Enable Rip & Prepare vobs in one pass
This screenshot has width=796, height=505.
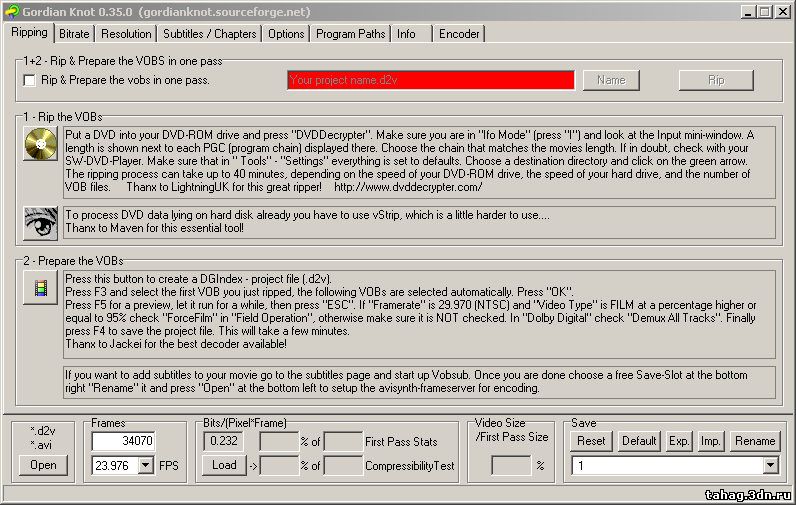point(30,80)
